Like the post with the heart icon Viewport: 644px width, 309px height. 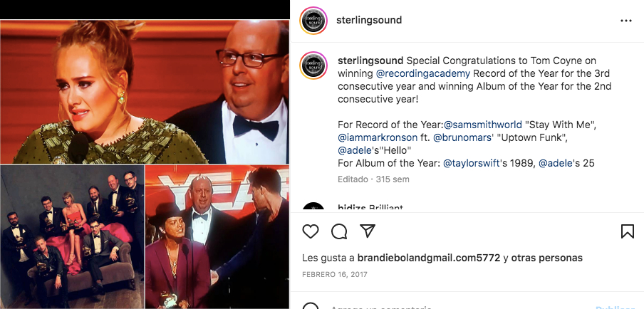coord(311,231)
